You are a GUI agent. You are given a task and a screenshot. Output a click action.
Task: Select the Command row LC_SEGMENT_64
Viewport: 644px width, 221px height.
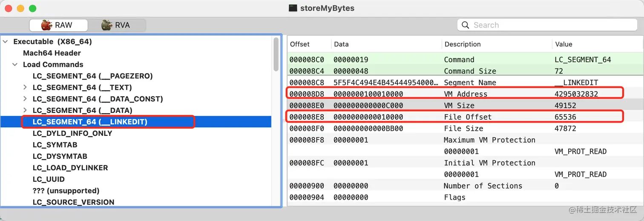click(x=465, y=60)
